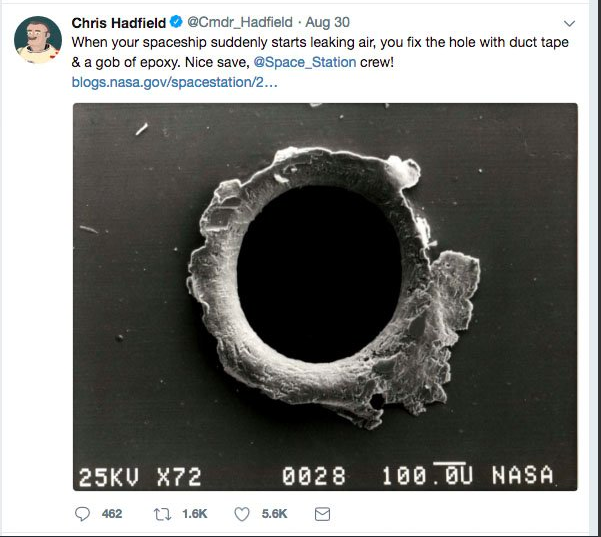Viewport: 601px width, 537px height.
Task: Click the 100.0U scale bar in the image
Action: click(x=428, y=475)
